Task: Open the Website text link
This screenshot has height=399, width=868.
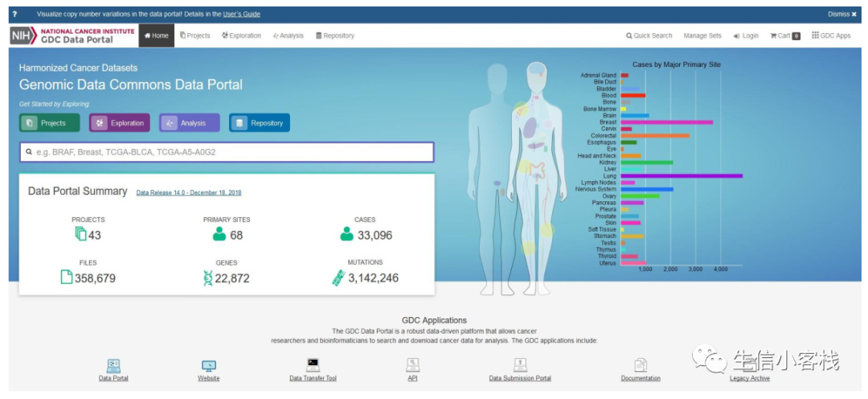Action: point(209,379)
